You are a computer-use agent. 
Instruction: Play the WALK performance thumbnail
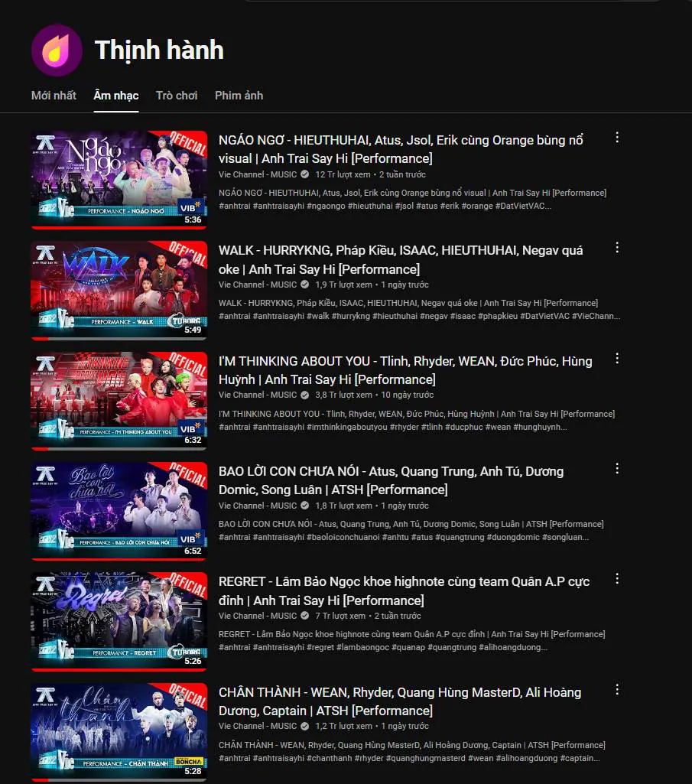point(119,290)
